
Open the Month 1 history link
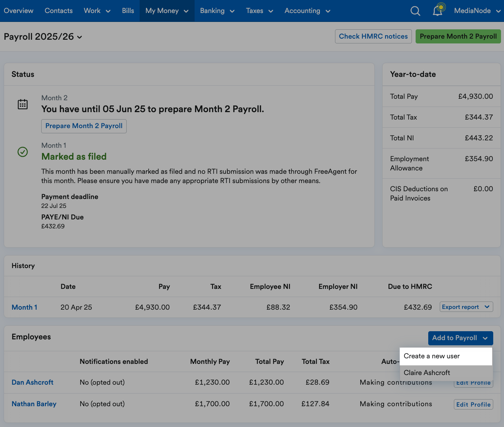coord(25,307)
